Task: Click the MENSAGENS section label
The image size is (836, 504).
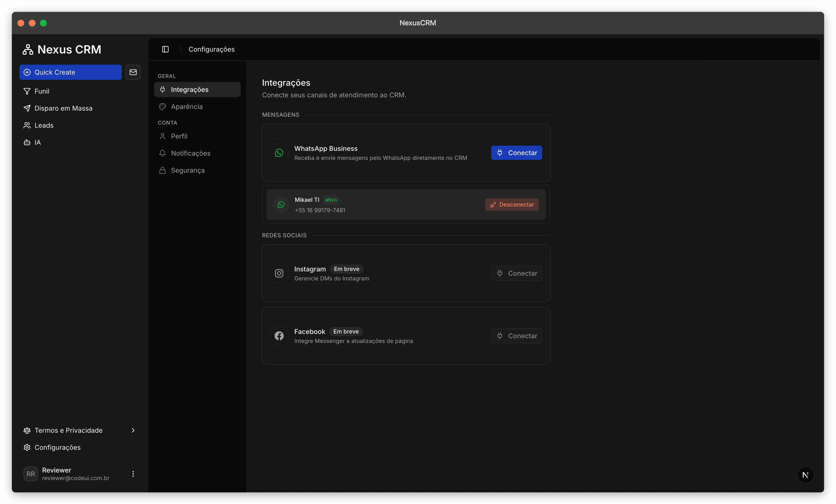Action: [281, 115]
